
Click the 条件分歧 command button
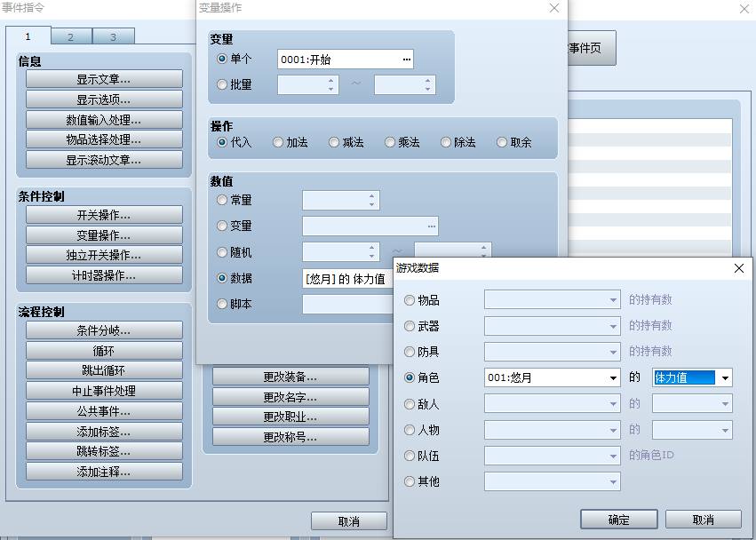click(x=104, y=330)
